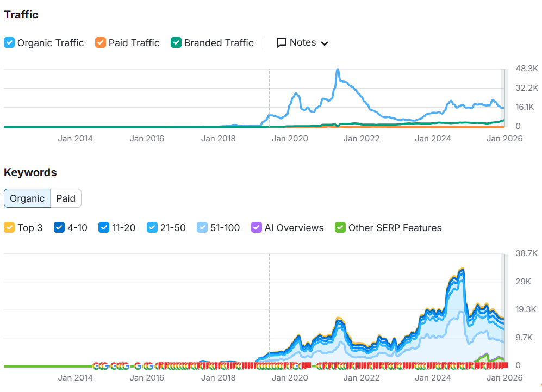Uncheck Other SERP Features

point(340,227)
